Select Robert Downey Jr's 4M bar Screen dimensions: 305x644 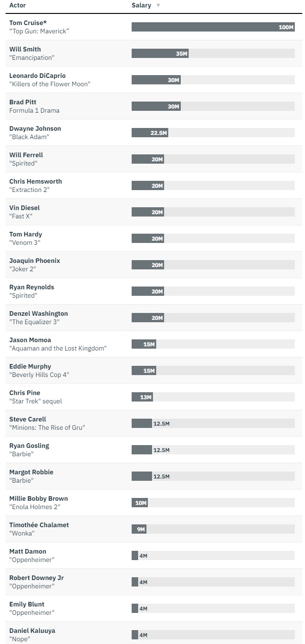135,582
